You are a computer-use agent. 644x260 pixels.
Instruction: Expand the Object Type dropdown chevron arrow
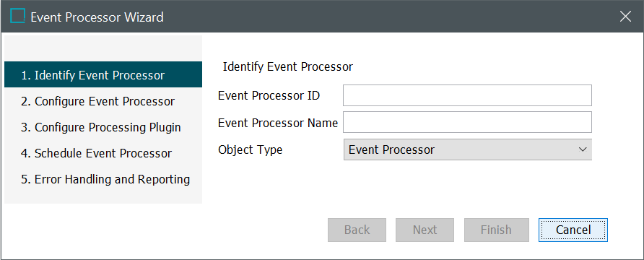click(x=583, y=149)
